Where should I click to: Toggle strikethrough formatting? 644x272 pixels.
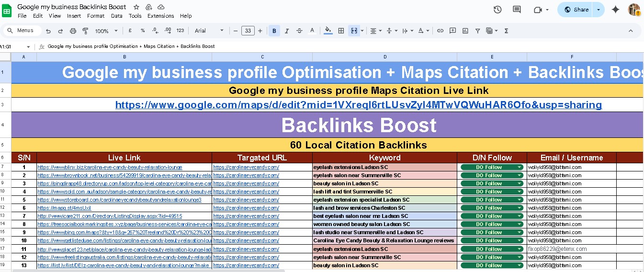[x=299, y=31]
